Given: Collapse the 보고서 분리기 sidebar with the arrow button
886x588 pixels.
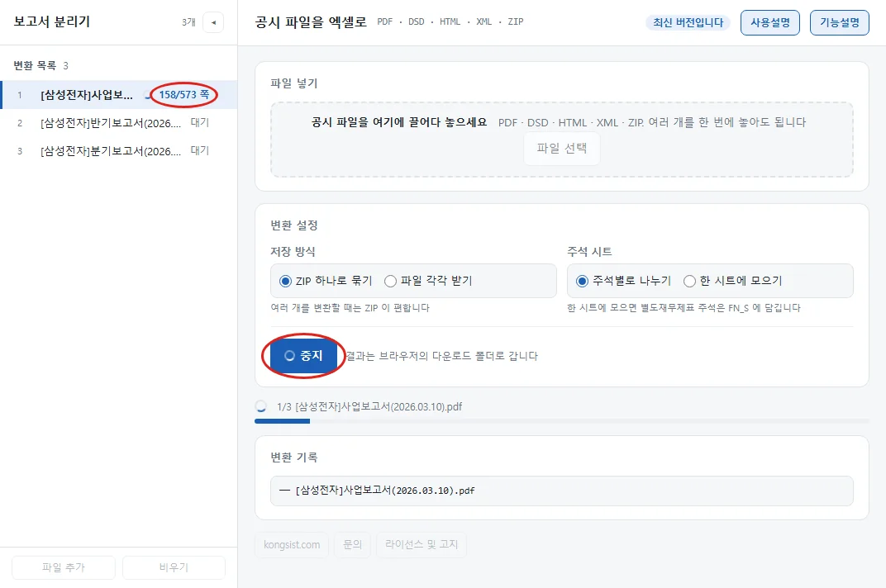Looking at the screenshot, I should coord(213,22).
